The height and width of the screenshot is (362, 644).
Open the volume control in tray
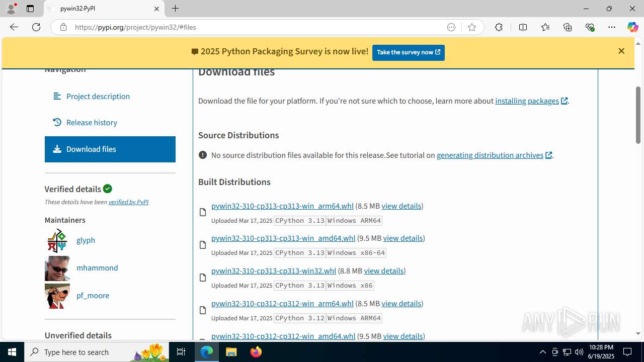pos(579,352)
